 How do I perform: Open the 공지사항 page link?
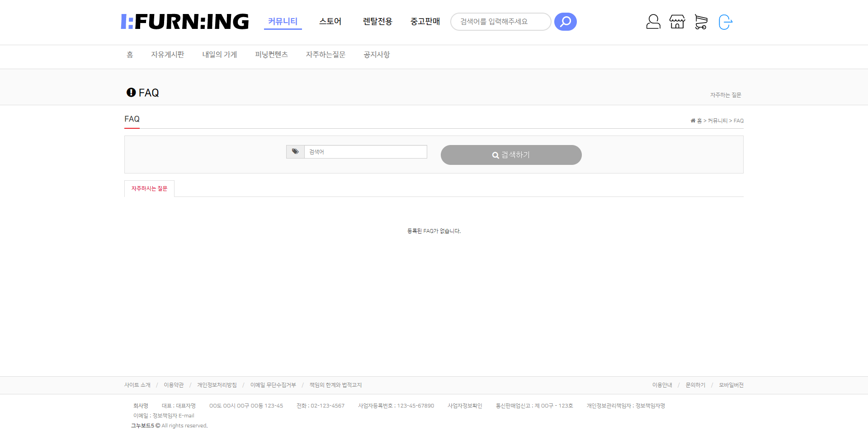coord(376,55)
